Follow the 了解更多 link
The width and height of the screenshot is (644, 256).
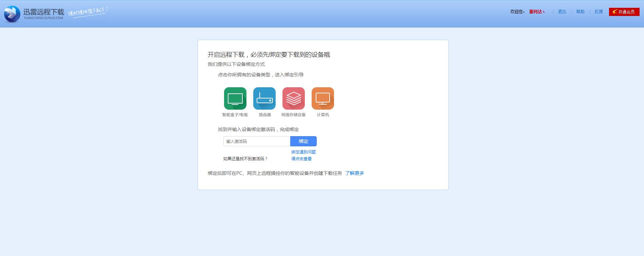click(354, 173)
